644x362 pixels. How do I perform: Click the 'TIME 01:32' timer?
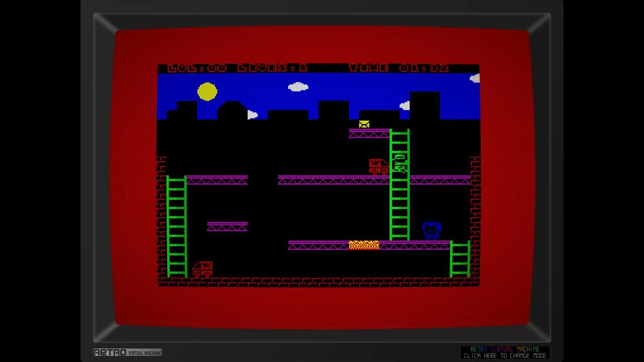pyautogui.click(x=399, y=68)
